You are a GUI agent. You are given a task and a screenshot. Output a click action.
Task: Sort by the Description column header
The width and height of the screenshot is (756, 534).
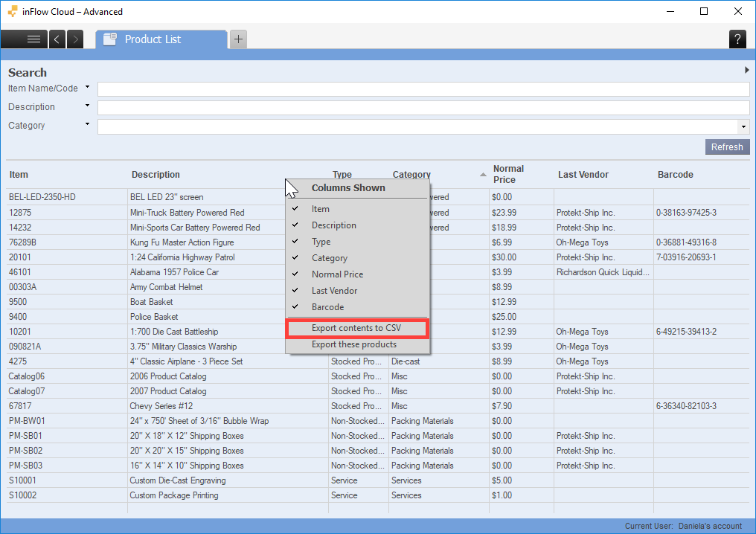[156, 175]
